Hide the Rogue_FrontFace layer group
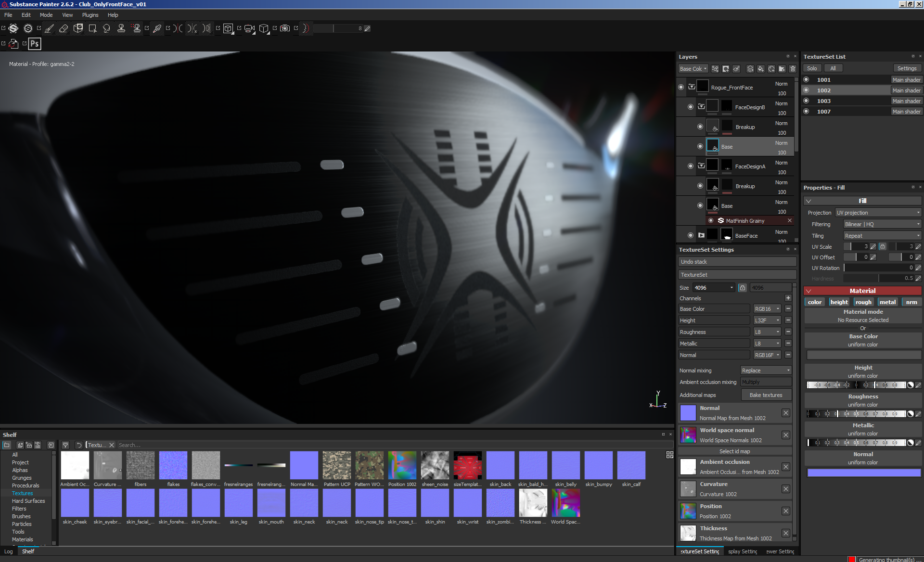The height and width of the screenshot is (562, 924). pos(681,88)
